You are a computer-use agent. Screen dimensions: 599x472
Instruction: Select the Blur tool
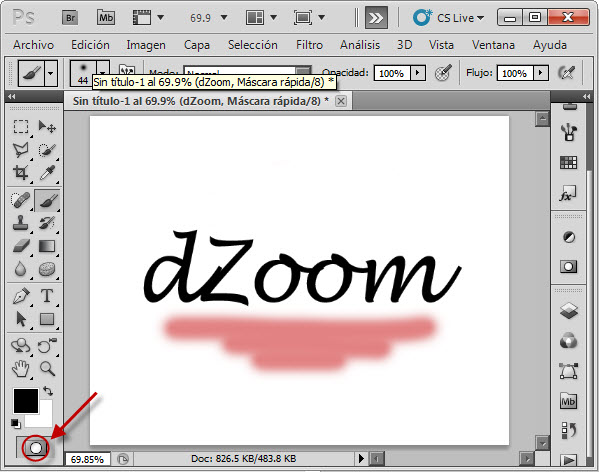tap(21, 269)
